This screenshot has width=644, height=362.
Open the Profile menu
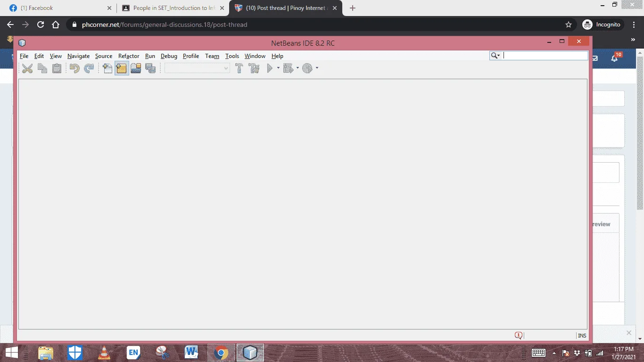[191, 56]
